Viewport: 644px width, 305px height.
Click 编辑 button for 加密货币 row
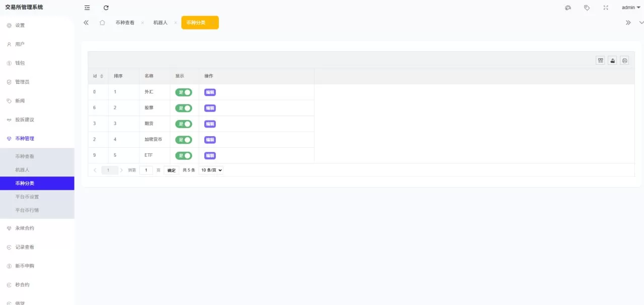pos(210,140)
